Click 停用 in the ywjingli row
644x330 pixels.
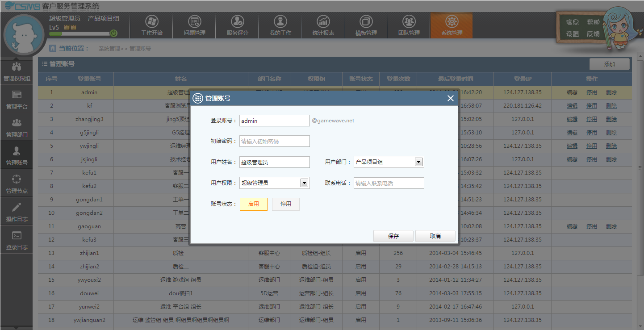[x=592, y=146]
